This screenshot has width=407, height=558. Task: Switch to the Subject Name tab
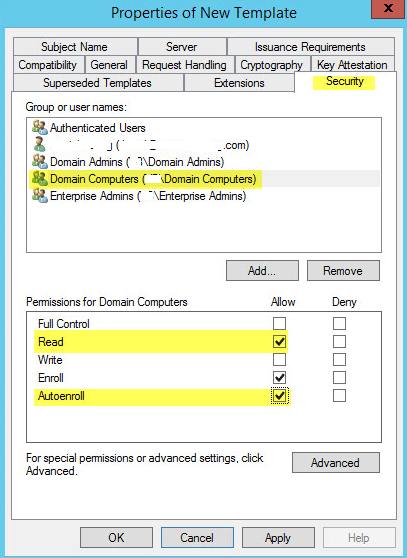75,47
